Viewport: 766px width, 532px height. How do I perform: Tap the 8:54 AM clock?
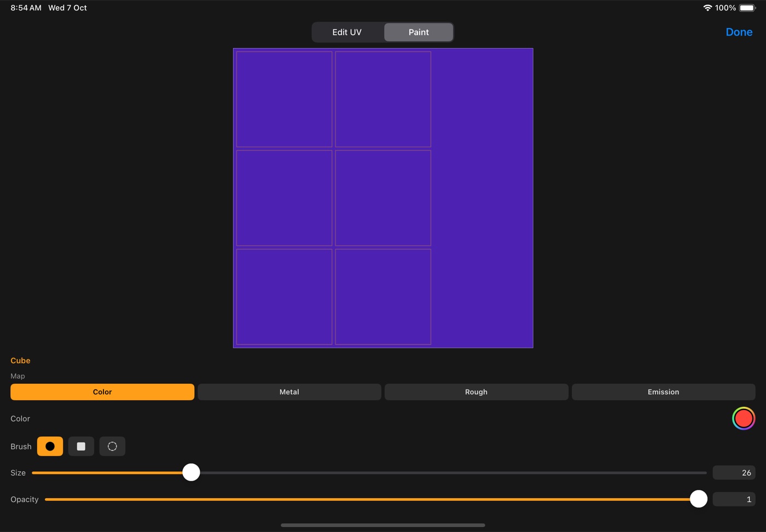[26, 8]
